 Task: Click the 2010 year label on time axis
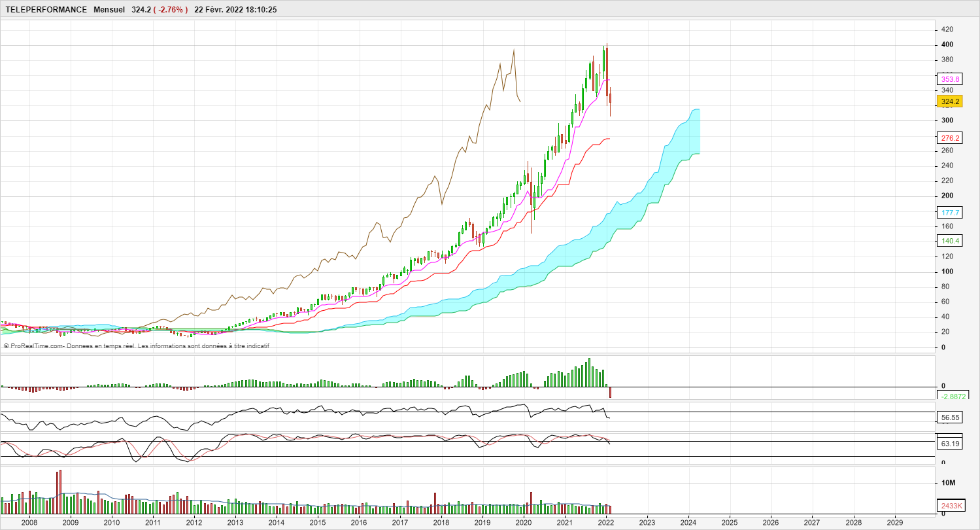112,523
